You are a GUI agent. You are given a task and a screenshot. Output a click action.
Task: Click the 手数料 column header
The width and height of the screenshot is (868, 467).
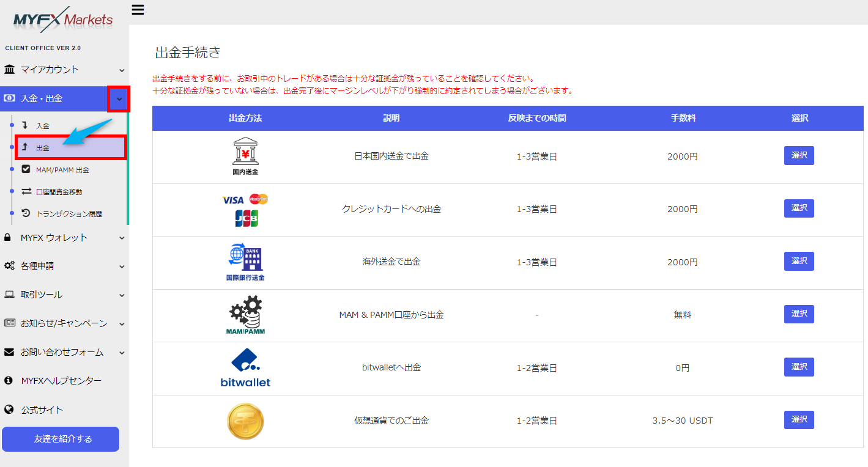click(683, 118)
